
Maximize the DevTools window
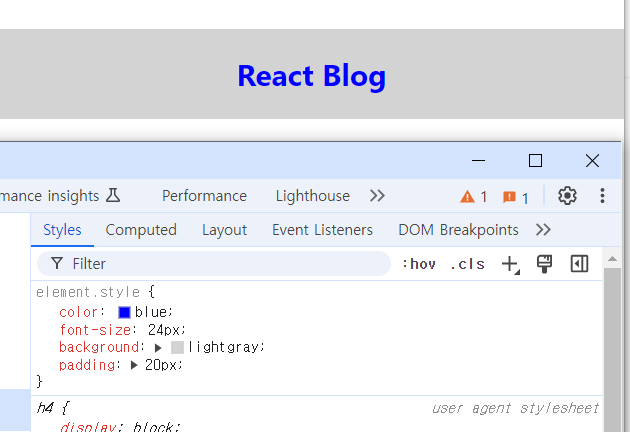click(535, 161)
